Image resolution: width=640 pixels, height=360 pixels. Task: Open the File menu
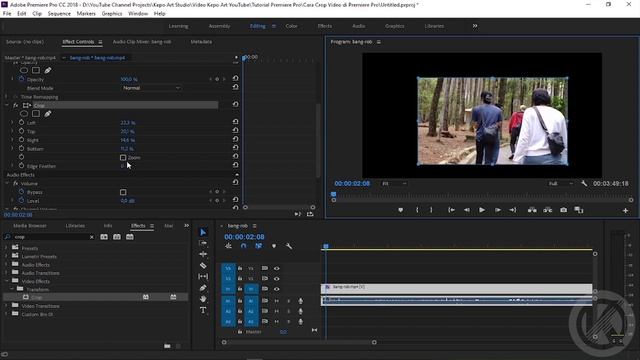[x=7, y=13]
